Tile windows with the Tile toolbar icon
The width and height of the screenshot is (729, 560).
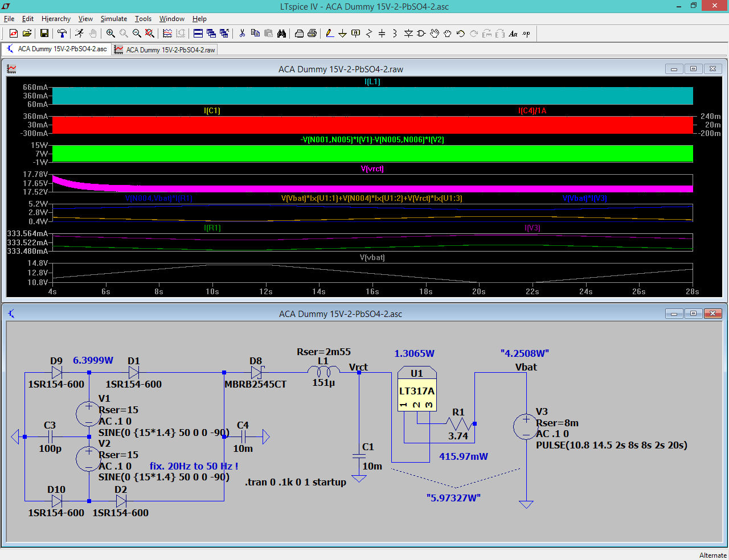(198, 34)
